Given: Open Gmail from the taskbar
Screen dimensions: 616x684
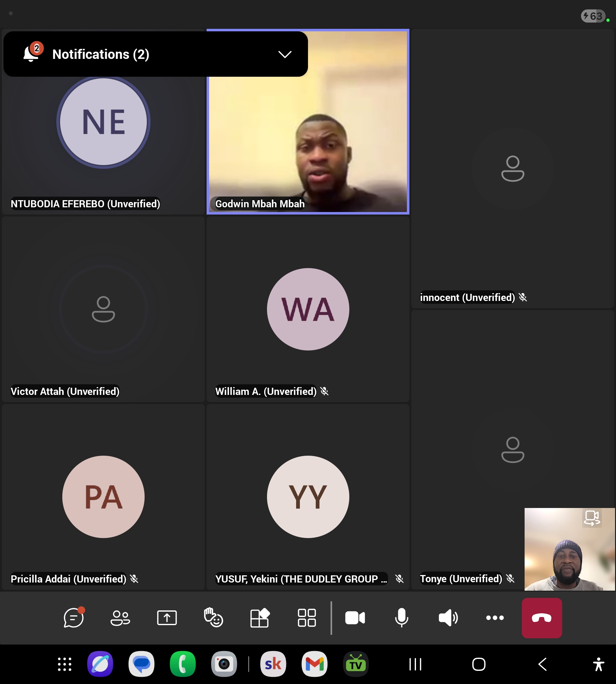Looking at the screenshot, I should point(315,664).
